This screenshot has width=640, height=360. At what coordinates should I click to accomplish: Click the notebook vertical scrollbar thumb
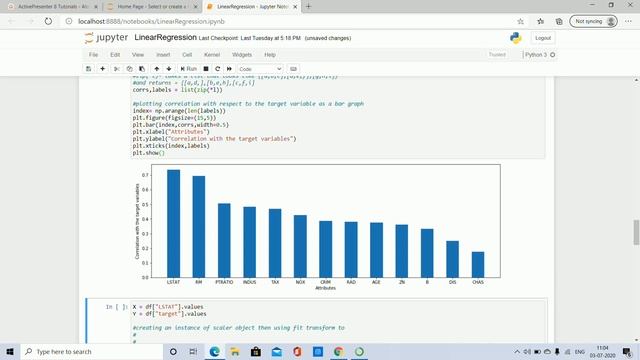tap(636, 232)
